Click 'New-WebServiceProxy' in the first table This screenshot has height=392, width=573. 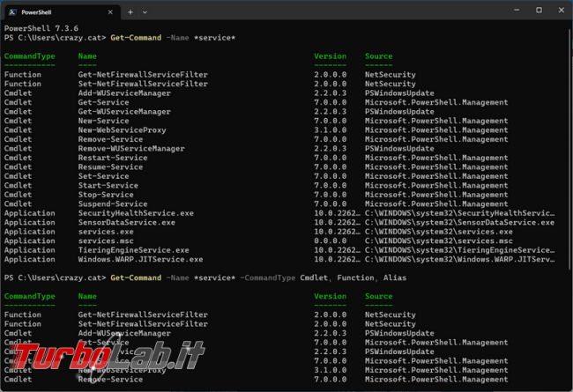click(x=122, y=130)
